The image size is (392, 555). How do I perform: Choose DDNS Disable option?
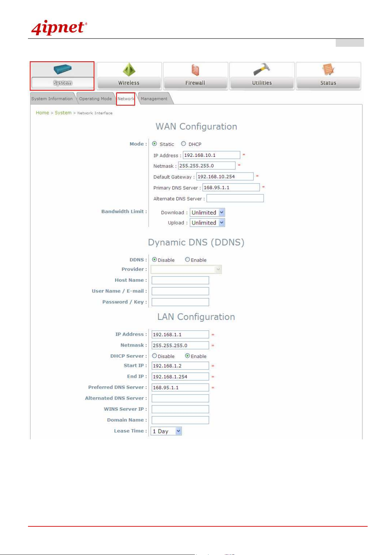pos(154,260)
